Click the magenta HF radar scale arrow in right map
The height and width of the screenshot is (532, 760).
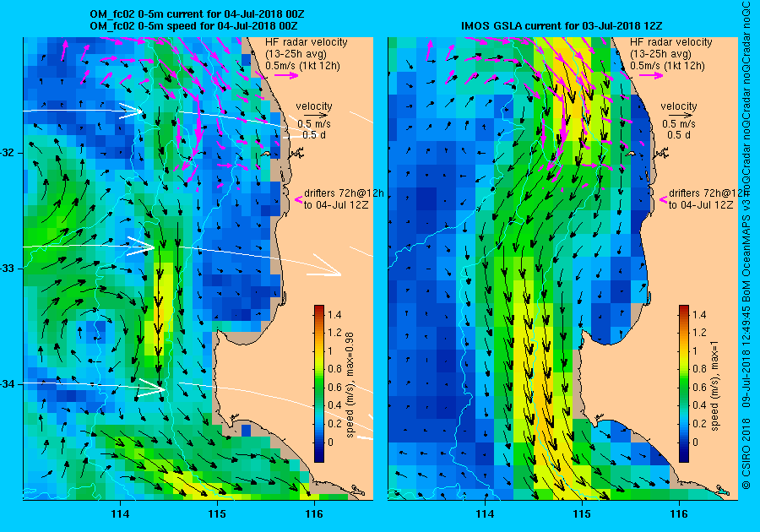651,75
